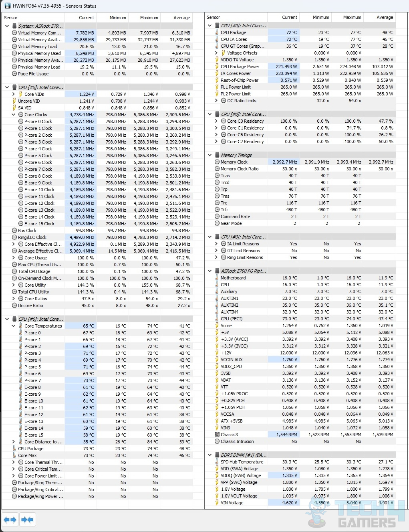409x532 pixels.
Task: Expand the Core C0 Residency node
Action: tap(216, 121)
